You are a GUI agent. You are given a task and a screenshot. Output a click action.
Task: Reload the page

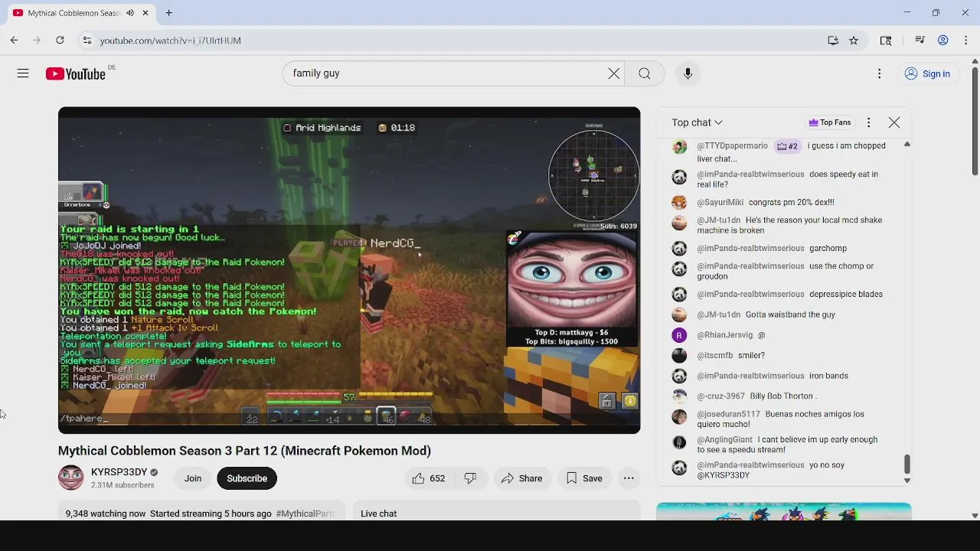coord(60,41)
